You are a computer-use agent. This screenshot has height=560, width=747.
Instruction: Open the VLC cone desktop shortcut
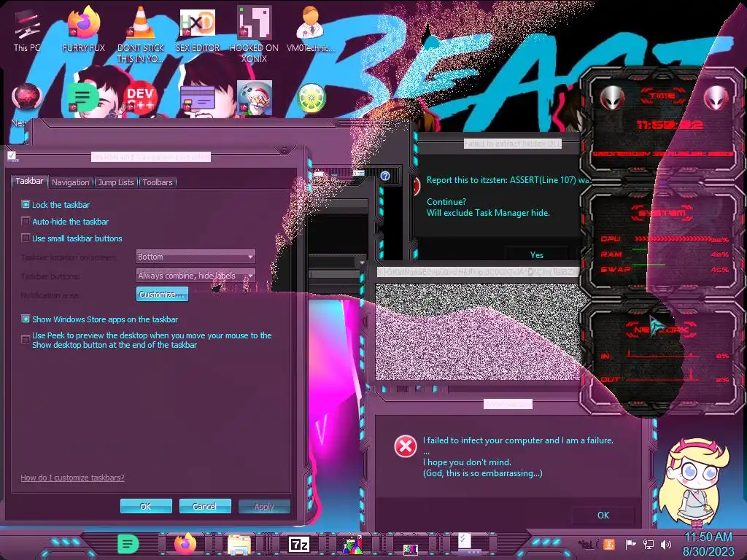pyautogui.click(x=141, y=34)
